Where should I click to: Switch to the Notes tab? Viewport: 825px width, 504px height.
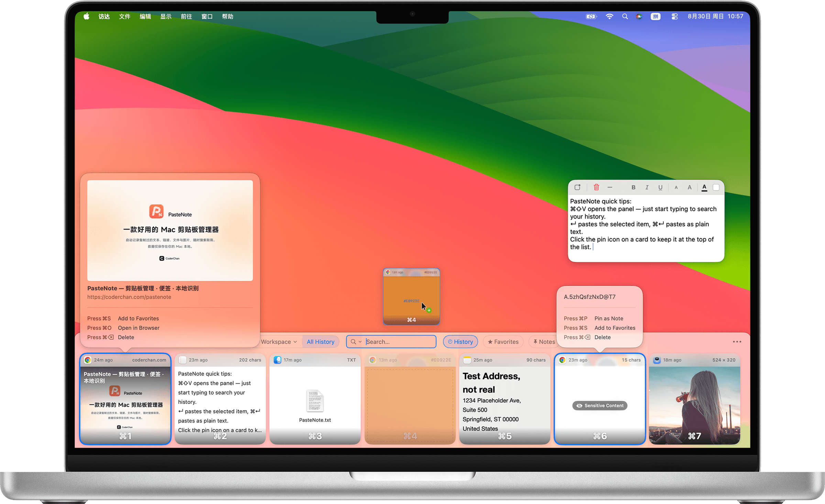click(544, 342)
